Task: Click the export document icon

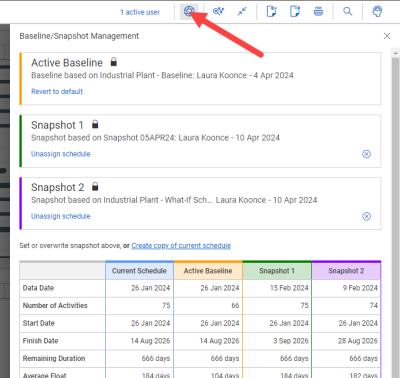Action: pyautogui.click(x=295, y=12)
